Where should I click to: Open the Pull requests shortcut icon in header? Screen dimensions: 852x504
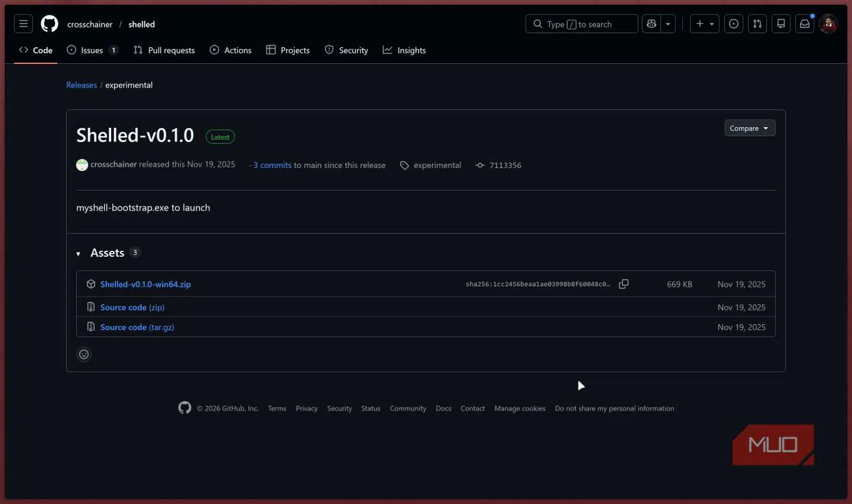pos(758,24)
